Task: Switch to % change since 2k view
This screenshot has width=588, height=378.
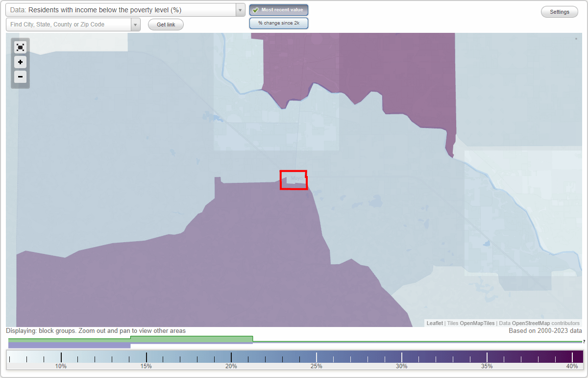Action: pyautogui.click(x=279, y=23)
